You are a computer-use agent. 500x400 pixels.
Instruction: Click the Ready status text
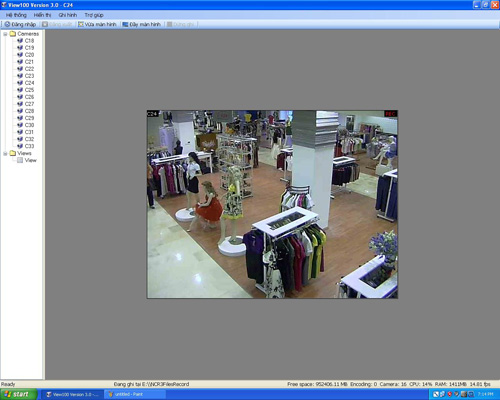click(x=8, y=384)
